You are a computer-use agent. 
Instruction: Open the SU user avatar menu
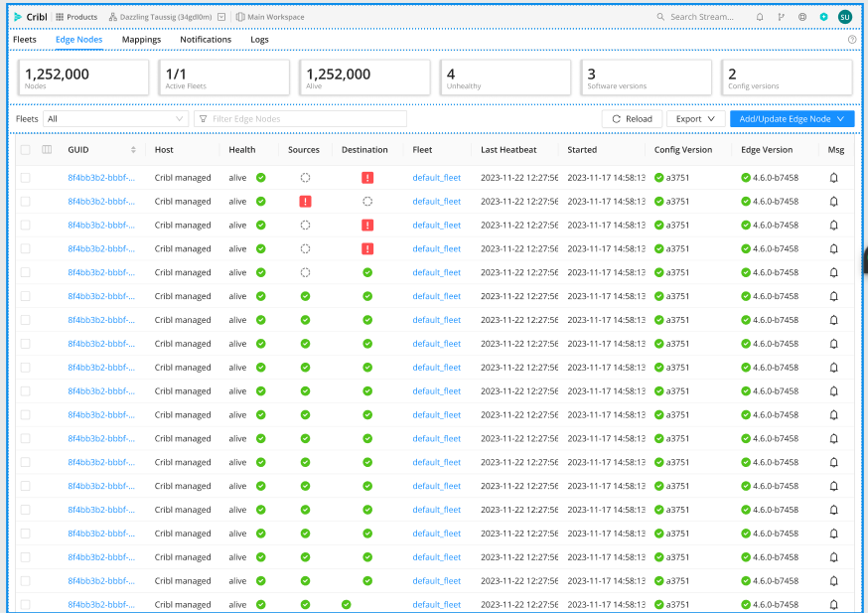click(844, 17)
